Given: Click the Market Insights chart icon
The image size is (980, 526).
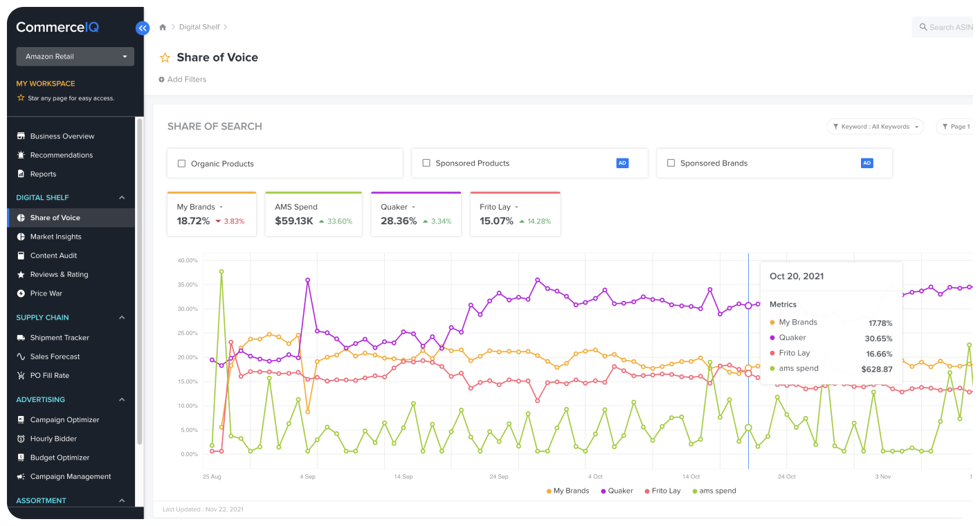Looking at the screenshot, I should [x=21, y=237].
